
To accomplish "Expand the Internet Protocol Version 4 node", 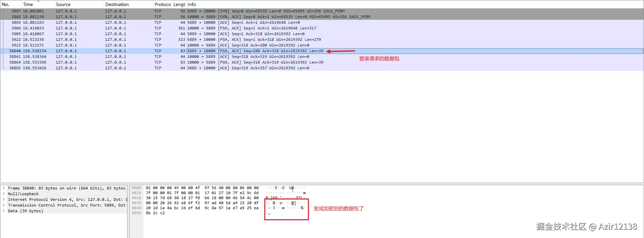I will tap(4, 200).
